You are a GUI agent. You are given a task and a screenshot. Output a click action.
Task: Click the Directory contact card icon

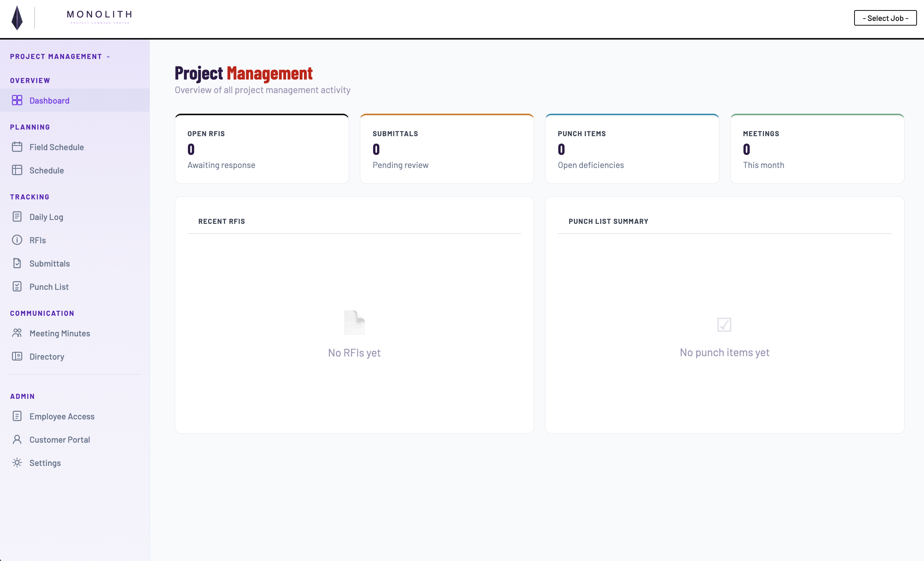click(17, 356)
